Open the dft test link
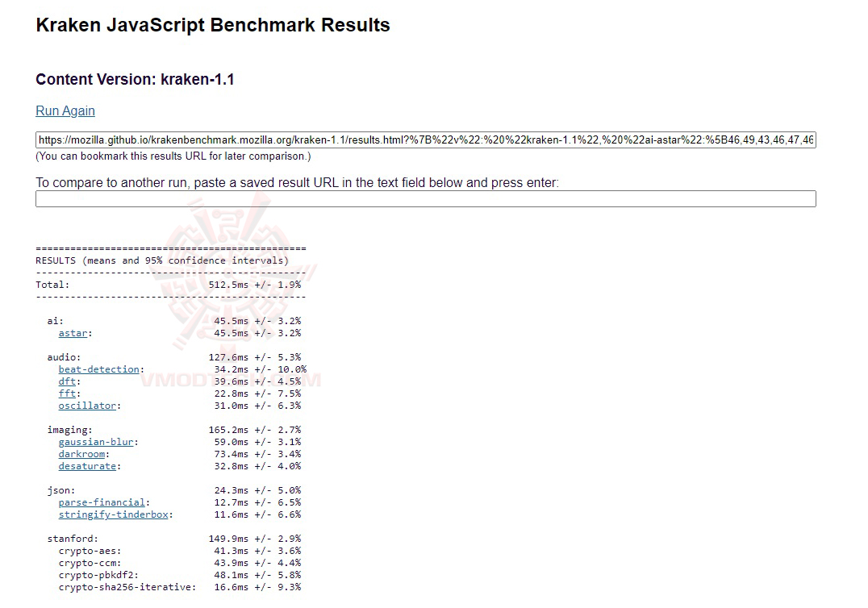This screenshot has height=608, width=868. (x=67, y=381)
